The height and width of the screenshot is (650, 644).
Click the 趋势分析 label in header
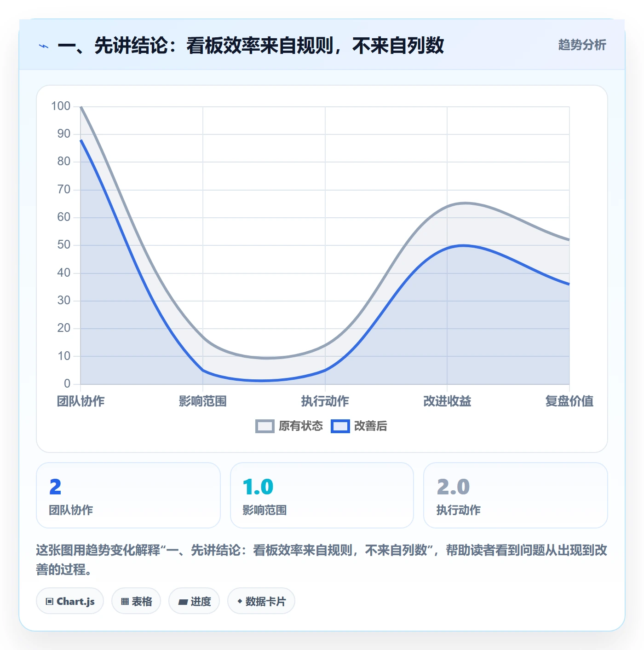coord(582,45)
